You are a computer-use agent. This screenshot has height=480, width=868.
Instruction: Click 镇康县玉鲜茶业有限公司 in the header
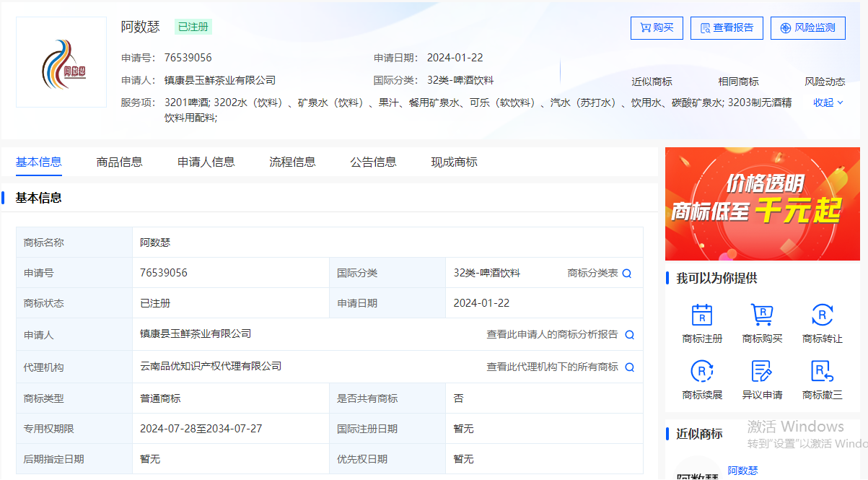click(x=220, y=80)
